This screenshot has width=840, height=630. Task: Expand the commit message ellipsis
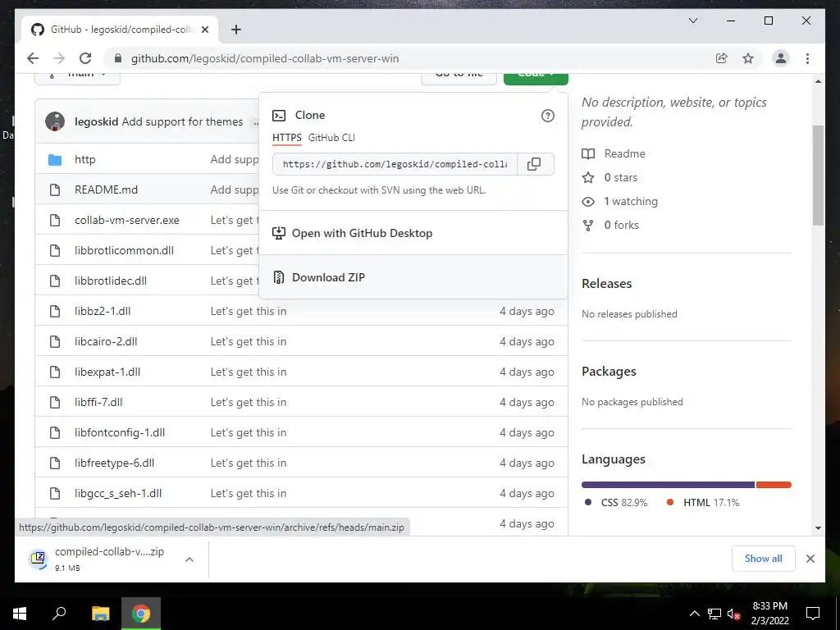[256, 122]
